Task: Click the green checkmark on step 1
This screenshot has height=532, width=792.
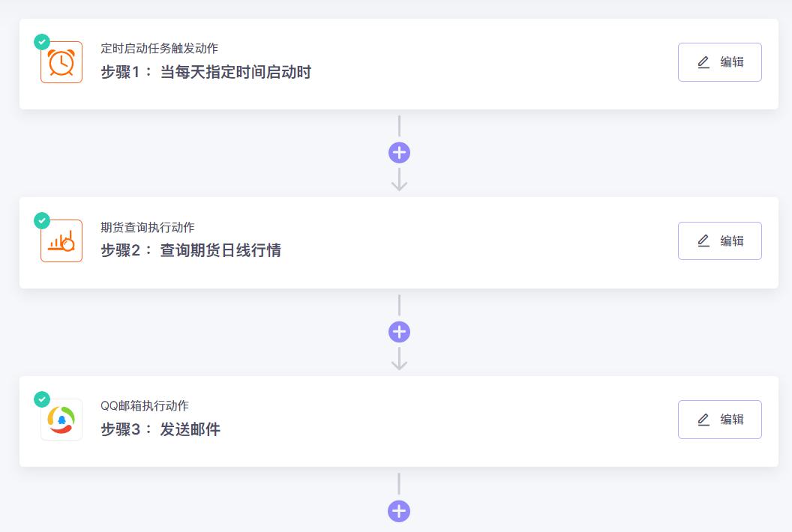Action: pos(41,42)
